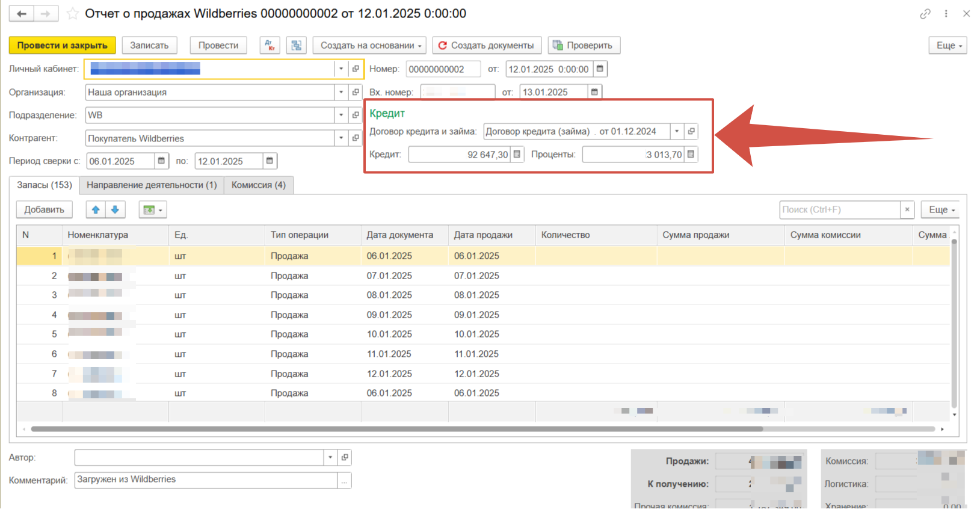Open the calendar for period start 06.01.2025
This screenshot has height=512, width=980.
click(x=161, y=161)
